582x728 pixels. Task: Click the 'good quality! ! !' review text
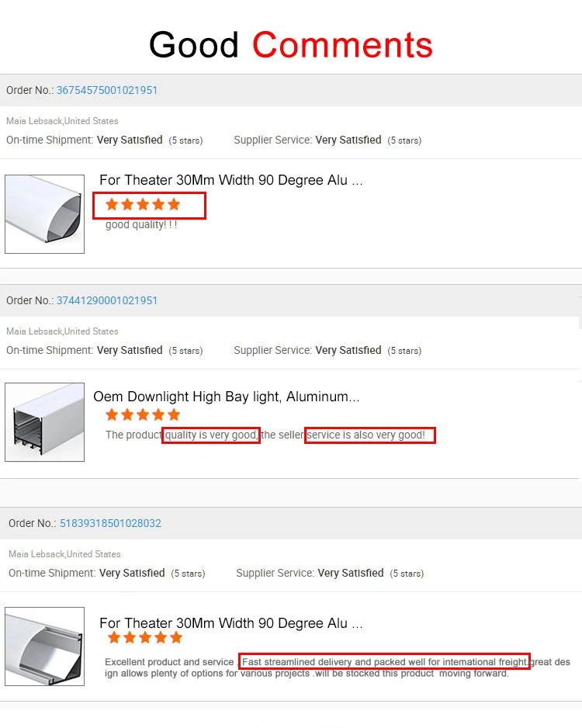[x=141, y=225]
